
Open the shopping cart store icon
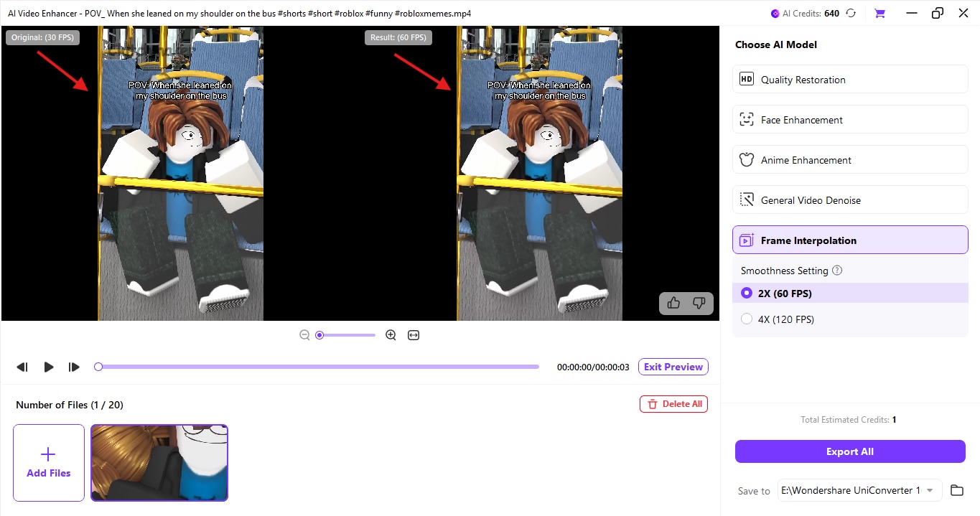tap(879, 13)
